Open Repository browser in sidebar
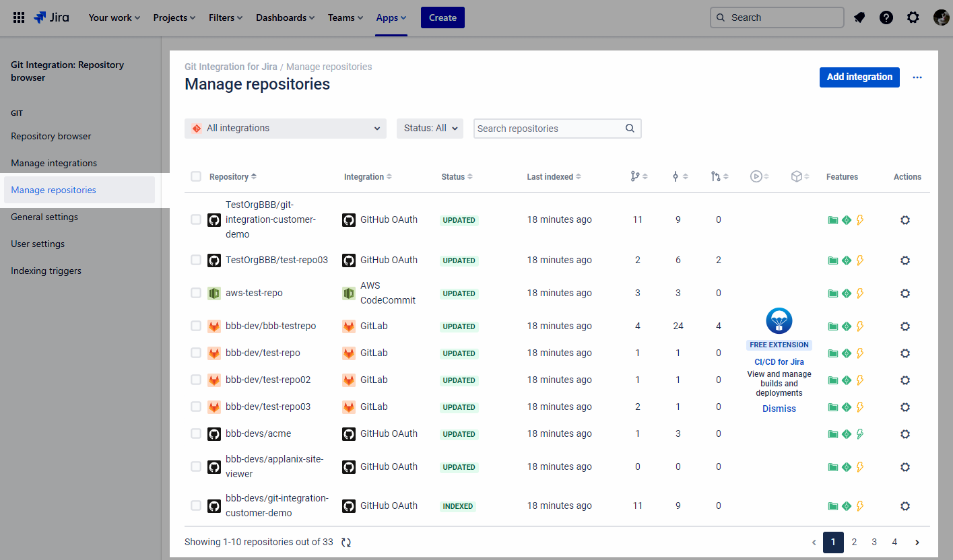 point(51,136)
